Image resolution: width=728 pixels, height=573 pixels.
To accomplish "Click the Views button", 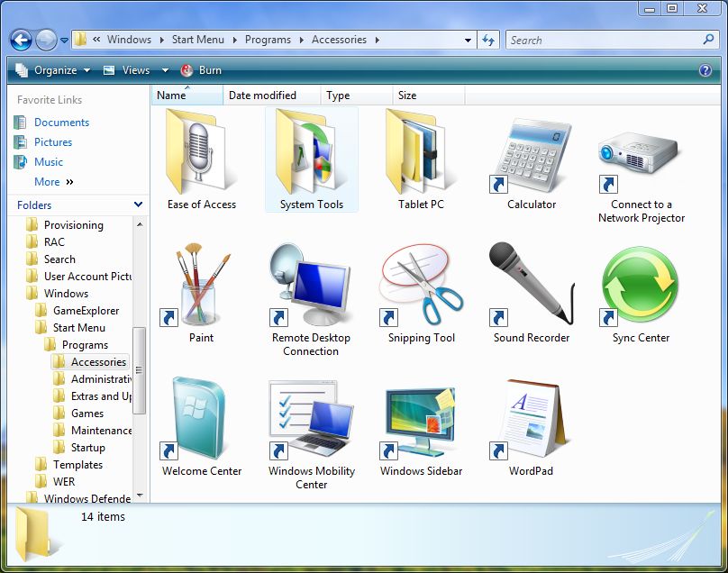I will [127, 70].
